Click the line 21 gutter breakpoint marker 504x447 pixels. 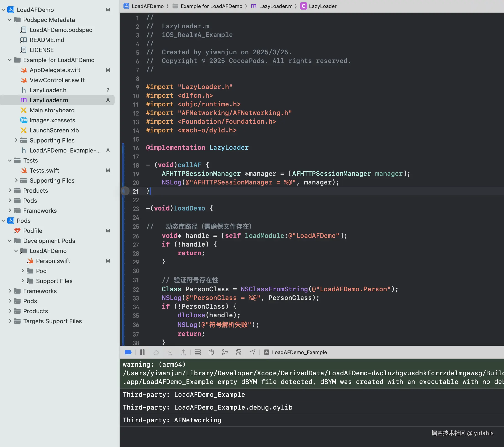click(125, 191)
